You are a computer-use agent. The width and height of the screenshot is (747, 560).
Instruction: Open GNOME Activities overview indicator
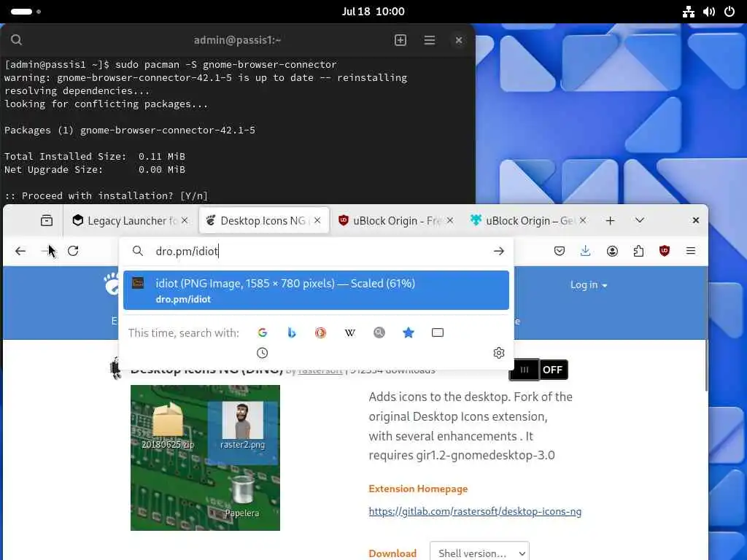coord(26,12)
